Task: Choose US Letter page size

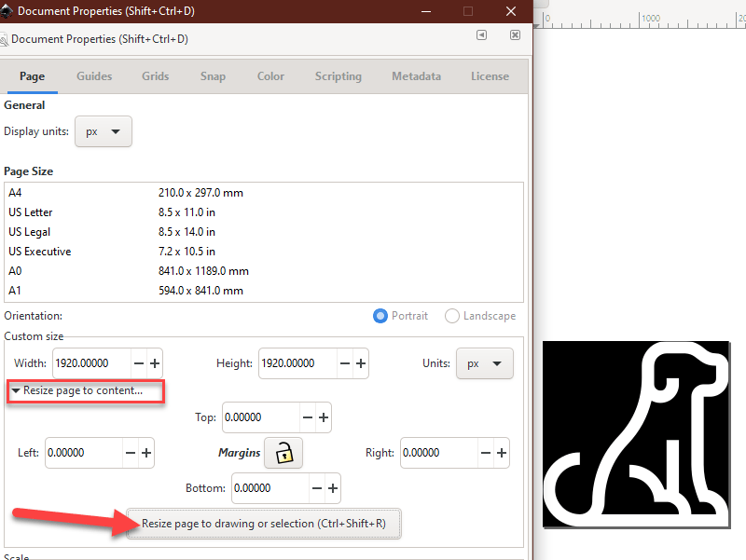Action: 31,212
